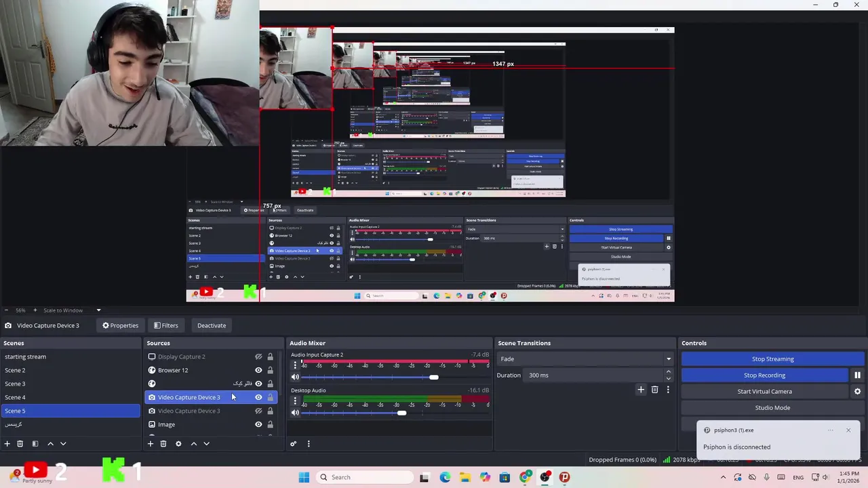
Task: Open virtual camera settings gear
Action: tap(857, 391)
